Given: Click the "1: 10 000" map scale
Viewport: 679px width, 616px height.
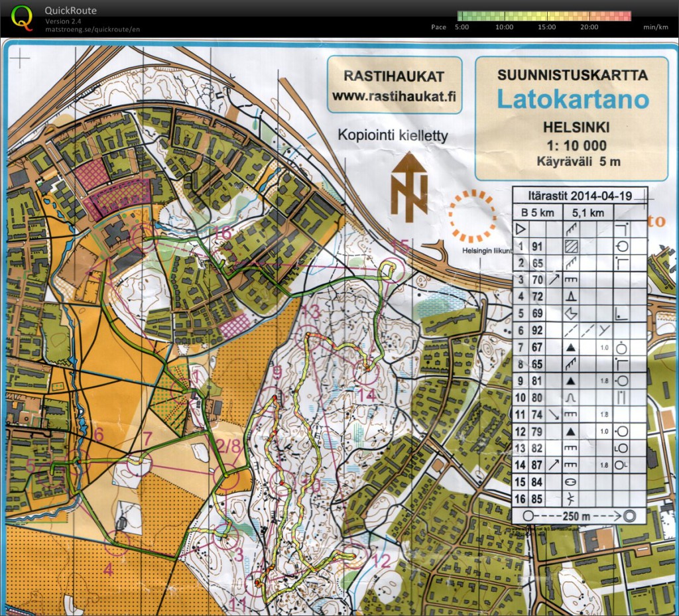Looking at the screenshot, I should pyautogui.click(x=576, y=145).
